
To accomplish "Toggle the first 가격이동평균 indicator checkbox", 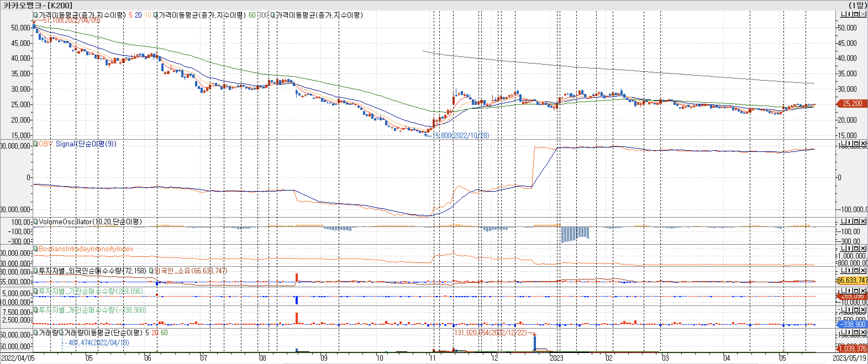I will pos(35,15).
